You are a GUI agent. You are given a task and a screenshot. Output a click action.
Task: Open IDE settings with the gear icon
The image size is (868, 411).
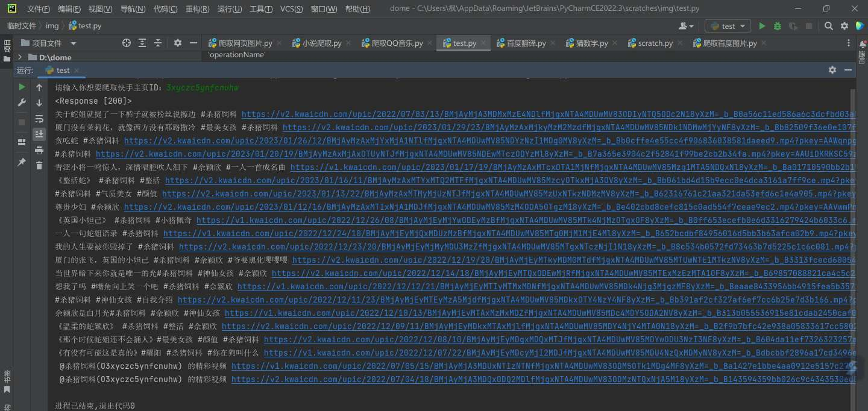(844, 26)
